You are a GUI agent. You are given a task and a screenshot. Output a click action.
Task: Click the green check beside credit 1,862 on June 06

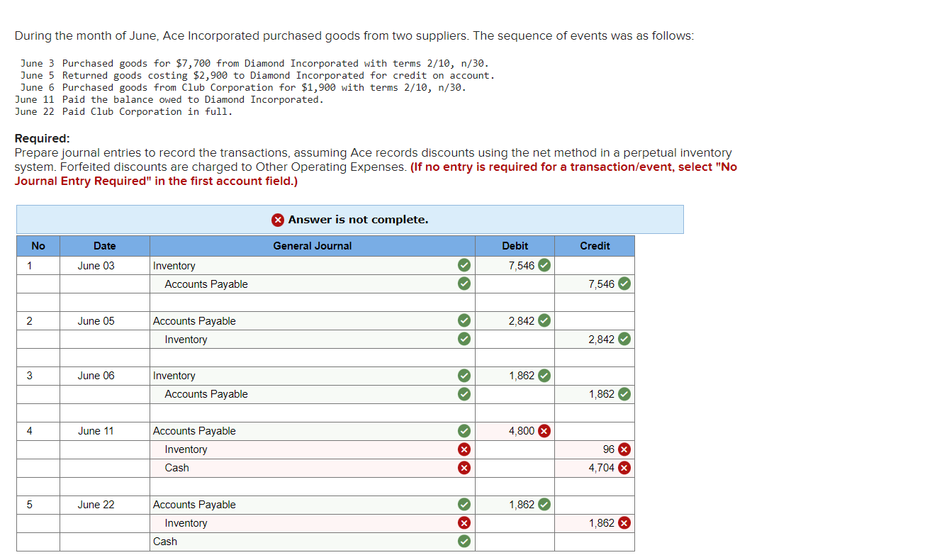624,393
